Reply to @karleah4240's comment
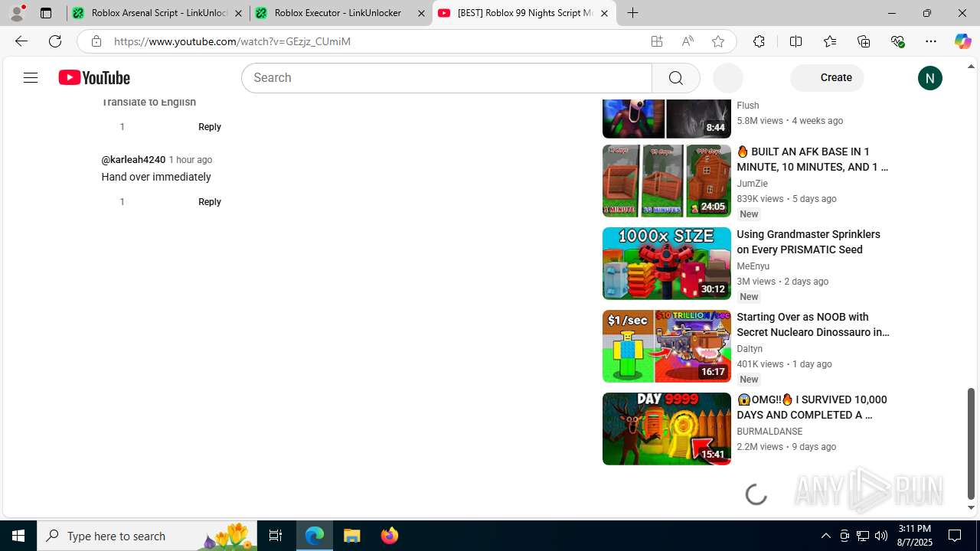 (x=210, y=202)
